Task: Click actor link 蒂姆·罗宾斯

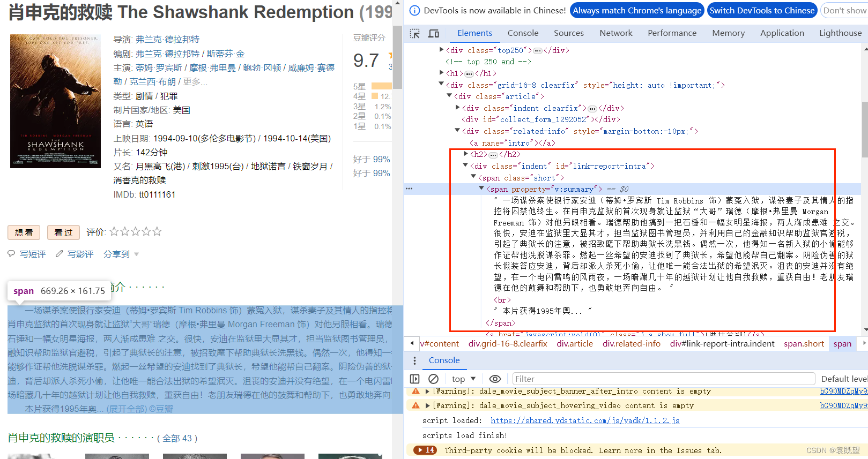Action: 159,67
